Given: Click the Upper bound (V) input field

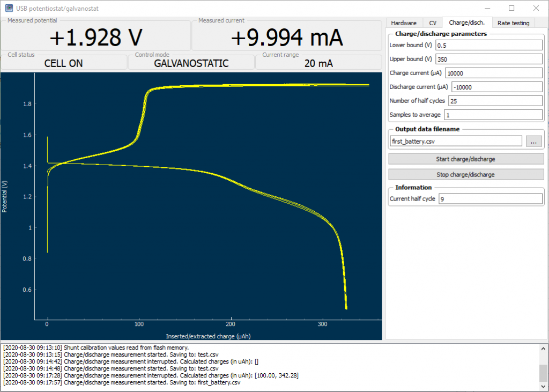Looking at the screenshot, I should (489, 59).
